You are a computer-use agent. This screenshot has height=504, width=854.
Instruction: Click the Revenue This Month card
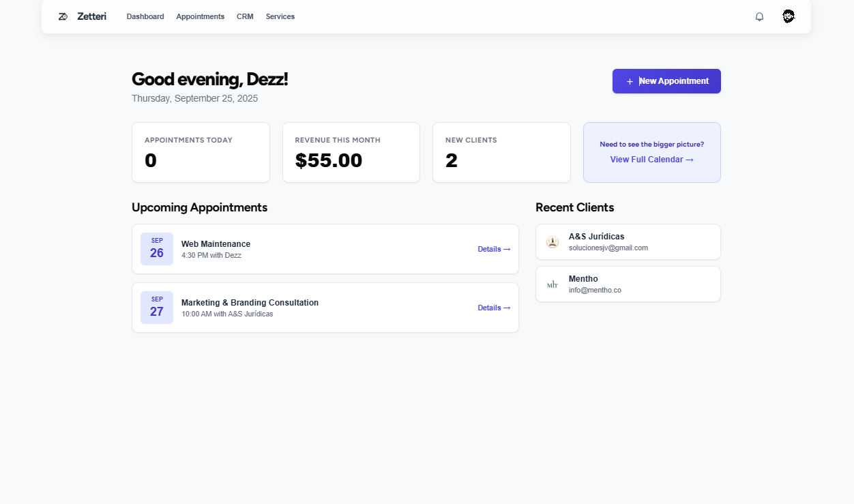pos(351,152)
